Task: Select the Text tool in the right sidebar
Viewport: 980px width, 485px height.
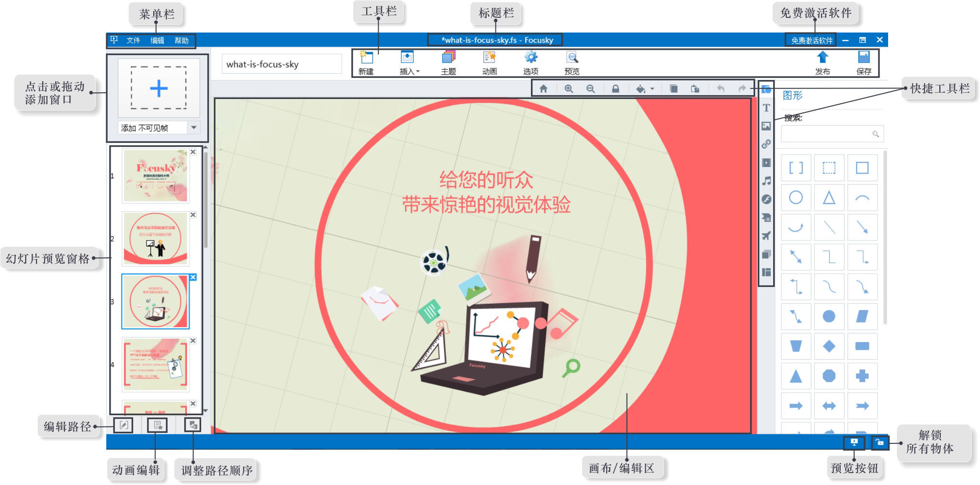Action: (x=766, y=109)
